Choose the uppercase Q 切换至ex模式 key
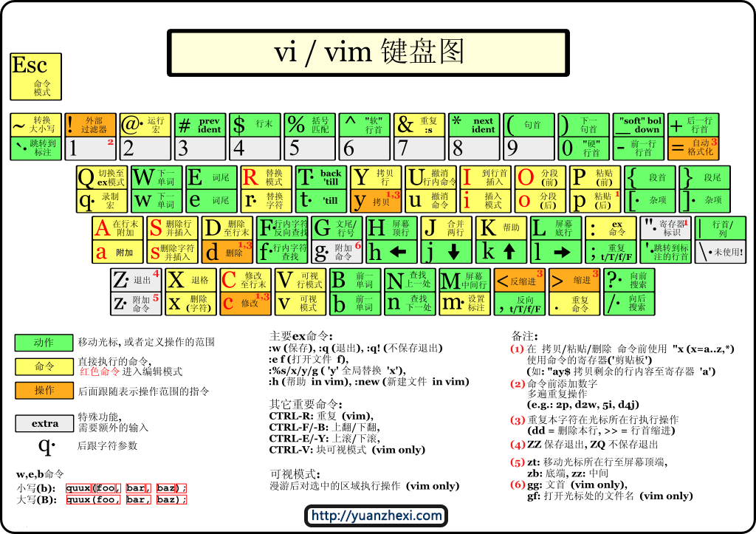 (x=102, y=178)
